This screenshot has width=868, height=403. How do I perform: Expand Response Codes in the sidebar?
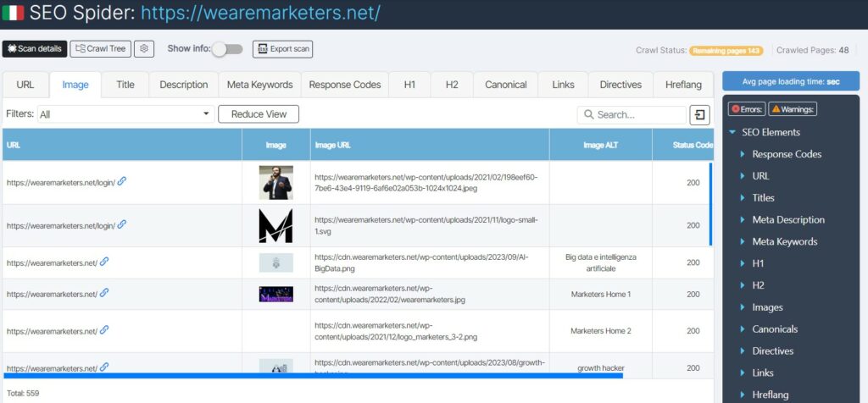[x=786, y=154]
